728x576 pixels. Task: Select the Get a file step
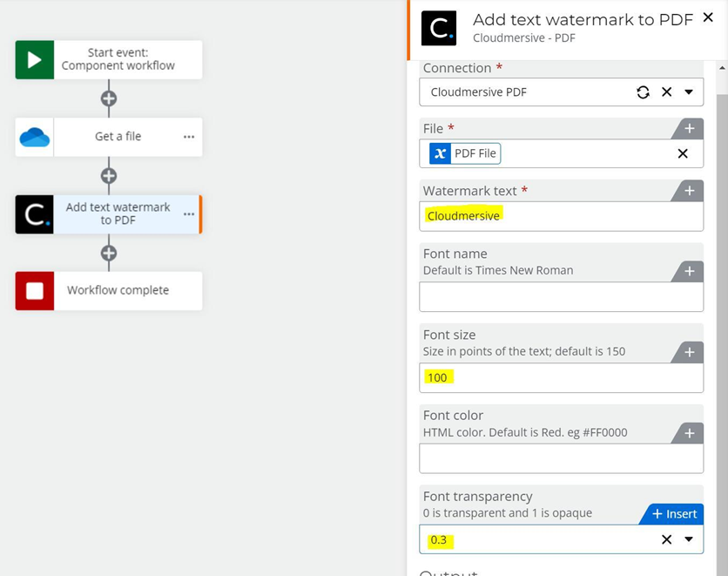[109, 137]
